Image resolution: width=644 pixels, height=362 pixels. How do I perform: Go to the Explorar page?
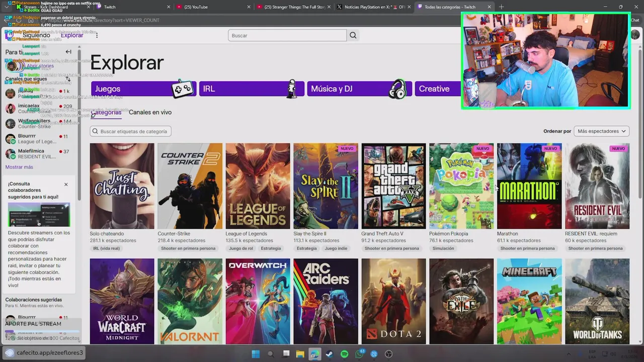pos(72,35)
